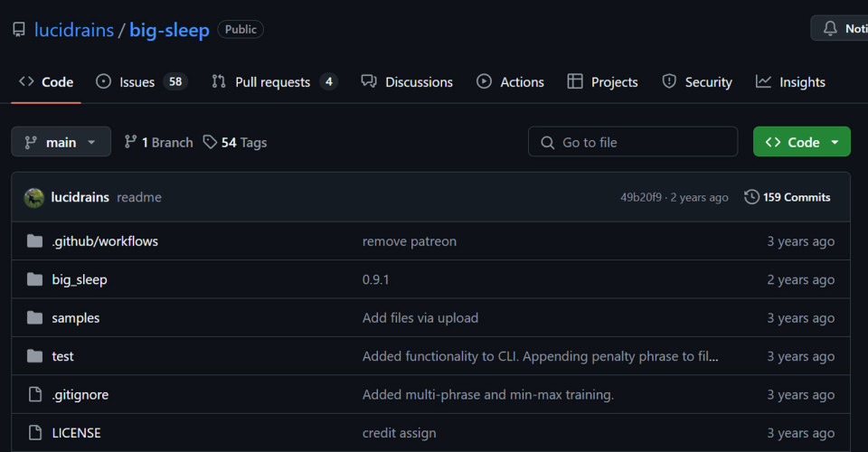Viewport: 868px width, 452px height.
Task: Switch to the Issues tab
Action: point(139,82)
